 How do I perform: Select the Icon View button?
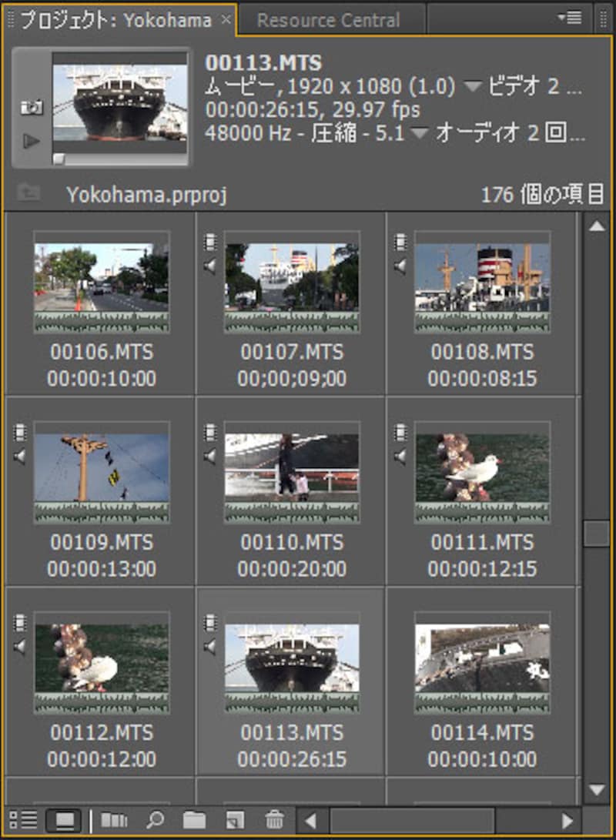click(x=63, y=821)
